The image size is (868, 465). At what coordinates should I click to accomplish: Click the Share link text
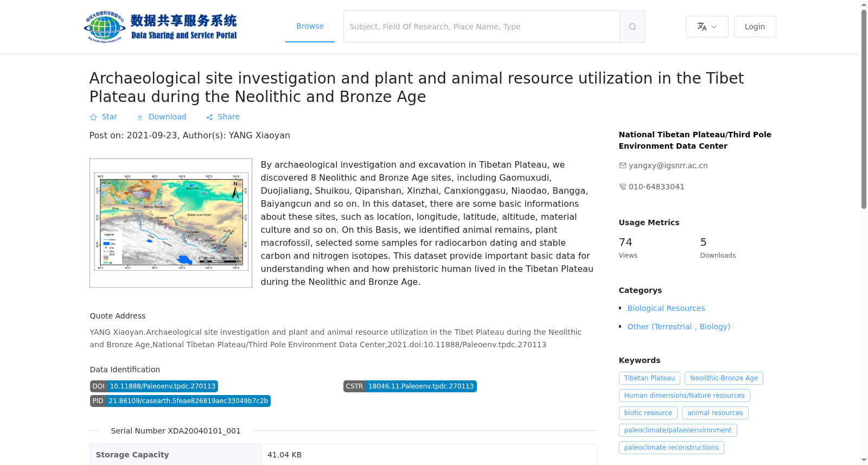point(228,117)
